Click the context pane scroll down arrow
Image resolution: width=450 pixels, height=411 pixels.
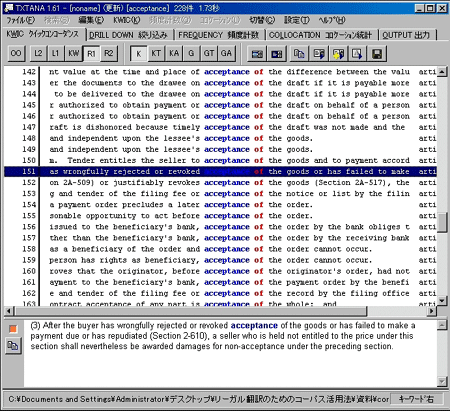[x=442, y=381]
